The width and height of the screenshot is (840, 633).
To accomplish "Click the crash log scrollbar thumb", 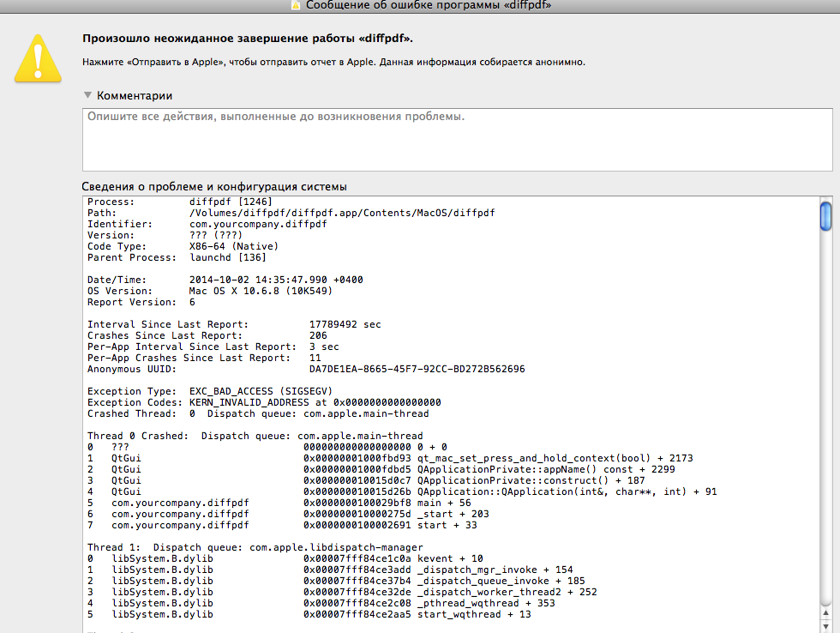I will pyautogui.click(x=825, y=215).
